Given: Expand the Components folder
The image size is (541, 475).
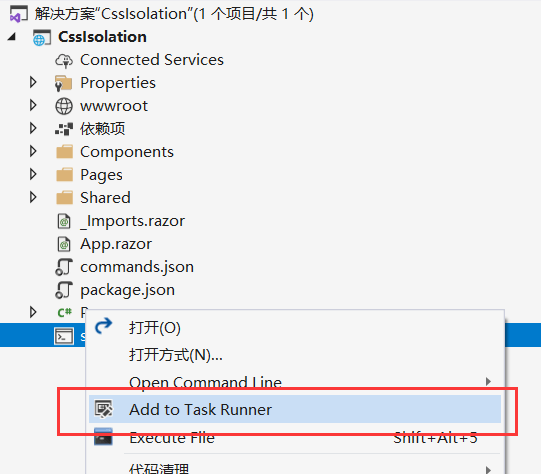Looking at the screenshot, I should [33, 151].
